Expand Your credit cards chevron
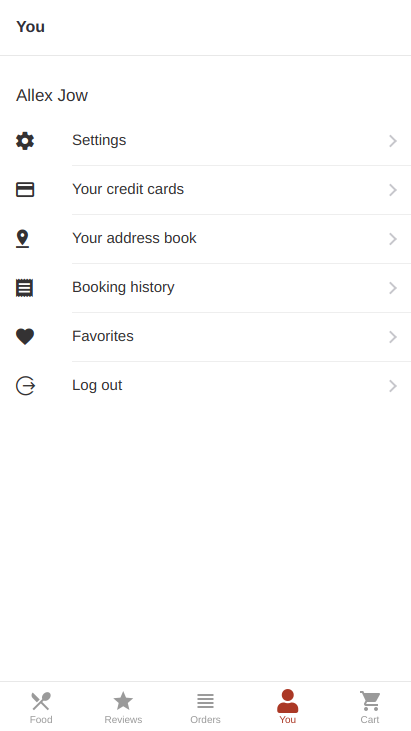This screenshot has height=731, width=411. (x=393, y=190)
